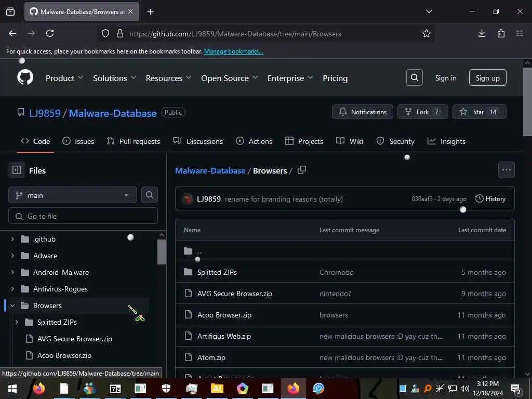Viewport: 532px width, 399px height.
Task: Open the Pricing page link
Action: point(335,78)
